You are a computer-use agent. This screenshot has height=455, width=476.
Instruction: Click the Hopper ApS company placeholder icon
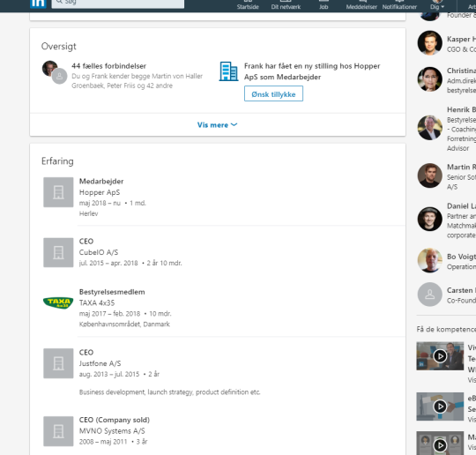point(58,192)
